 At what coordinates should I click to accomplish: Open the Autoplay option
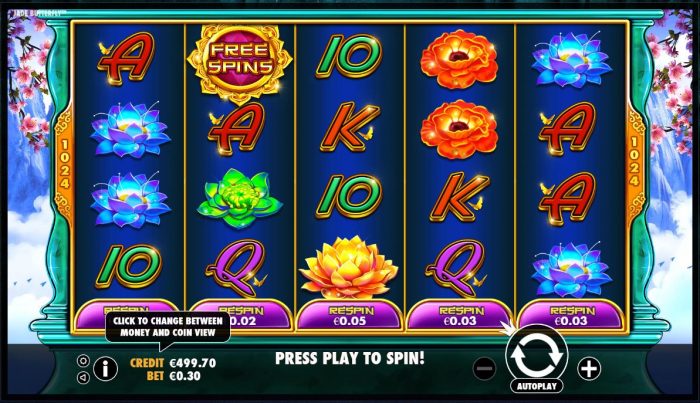pos(536,386)
